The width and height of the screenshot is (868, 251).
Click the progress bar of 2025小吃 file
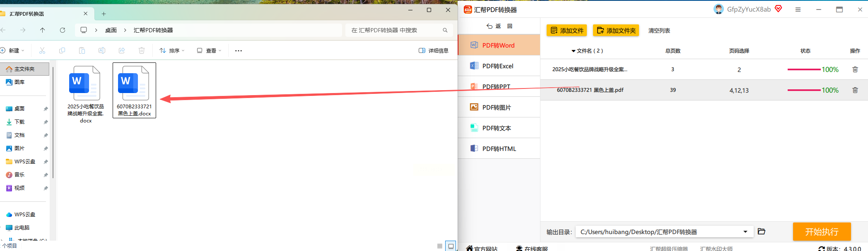click(x=804, y=69)
